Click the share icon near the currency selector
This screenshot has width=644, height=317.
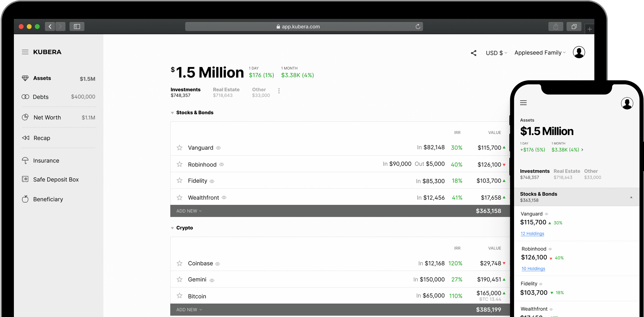tap(473, 53)
